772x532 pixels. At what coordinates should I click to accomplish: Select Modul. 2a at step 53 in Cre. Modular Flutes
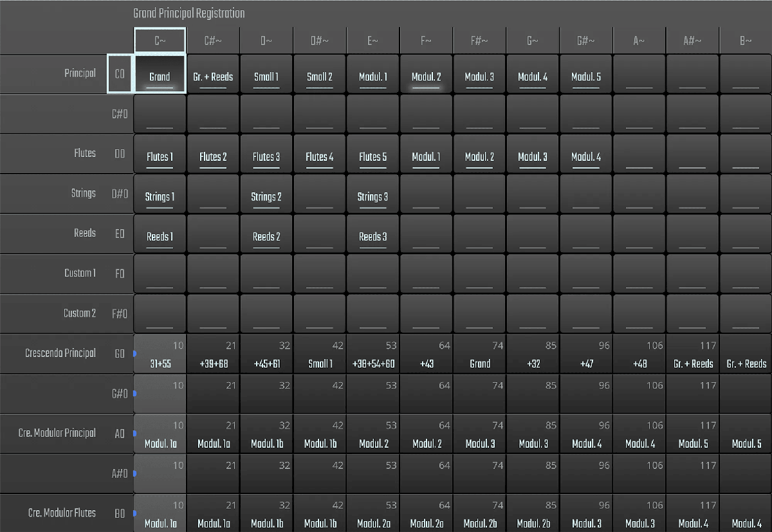coord(373,514)
